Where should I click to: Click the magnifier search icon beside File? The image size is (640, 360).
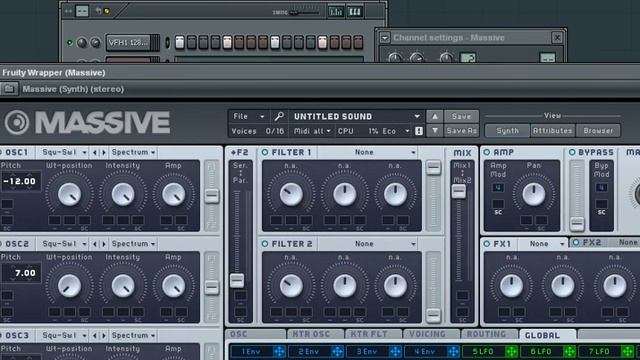click(279, 117)
